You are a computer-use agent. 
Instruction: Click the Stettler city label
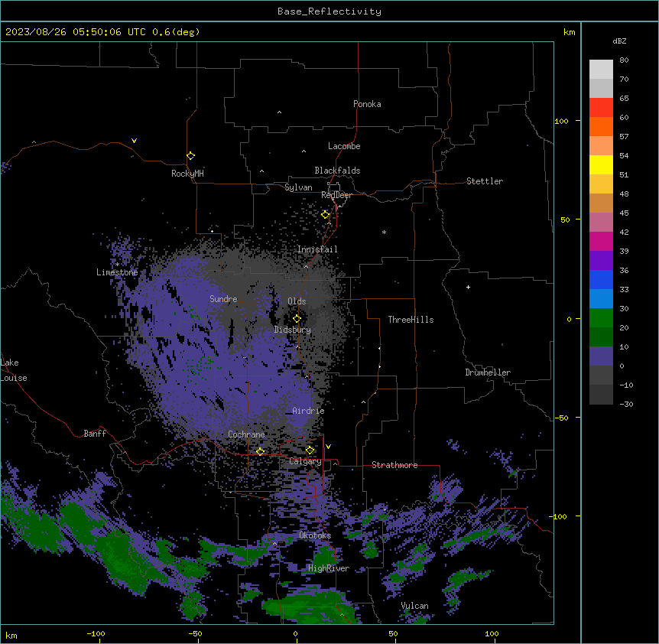485,181
